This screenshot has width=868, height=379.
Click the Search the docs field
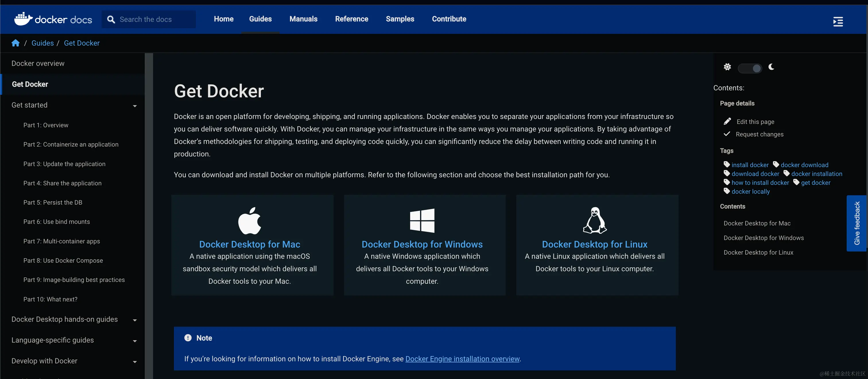click(148, 20)
